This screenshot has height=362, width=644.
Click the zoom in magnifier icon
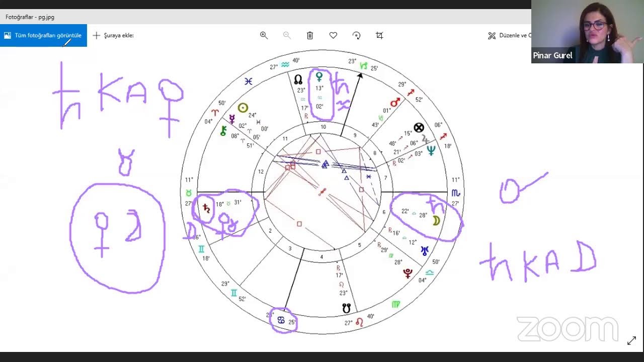pyautogui.click(x=264, y=35)
